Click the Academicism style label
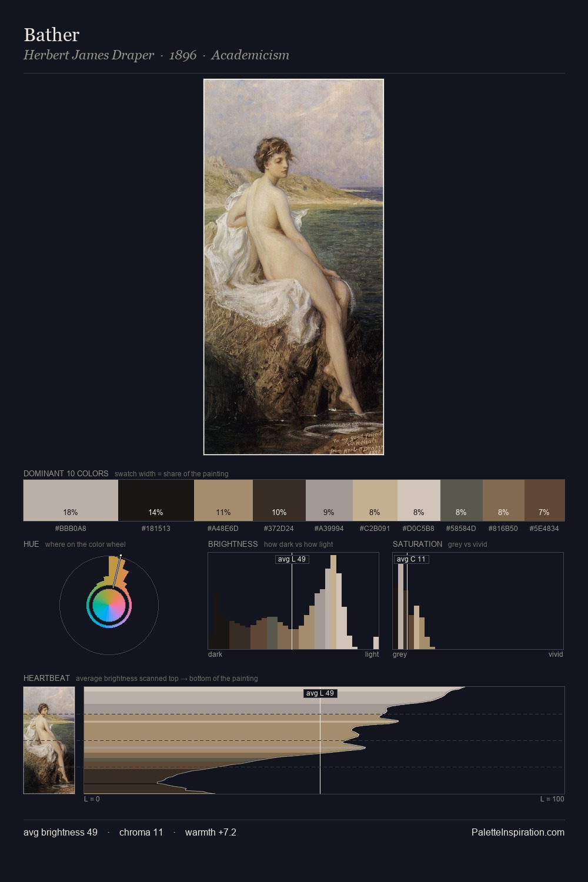588x882 pixels. click(x=250, y=55)
